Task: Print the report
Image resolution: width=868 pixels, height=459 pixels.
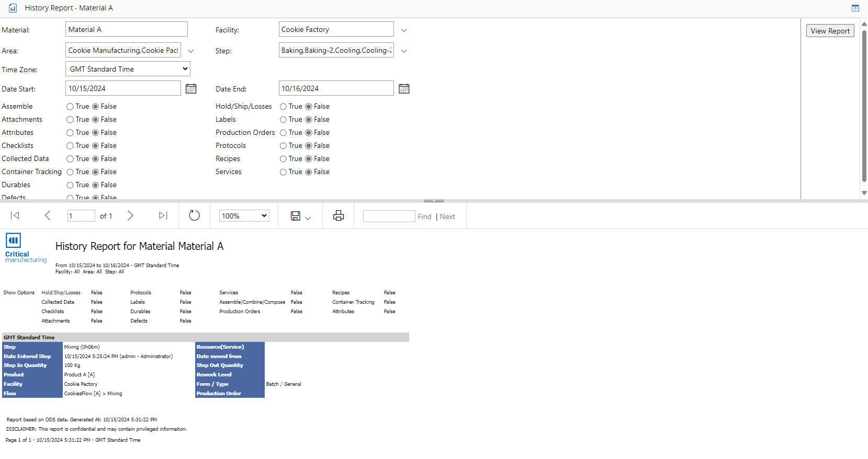Action: (339, 216)
